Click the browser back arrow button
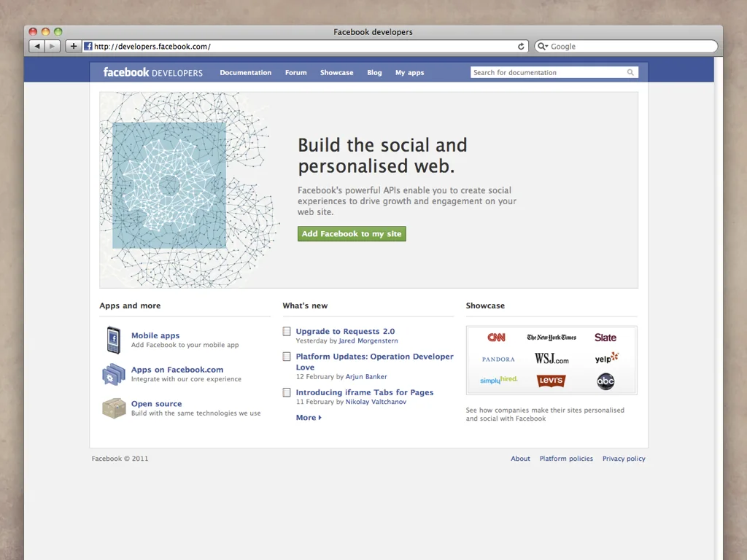The height and width of the screenshot is (560, 747). point(36,46)
